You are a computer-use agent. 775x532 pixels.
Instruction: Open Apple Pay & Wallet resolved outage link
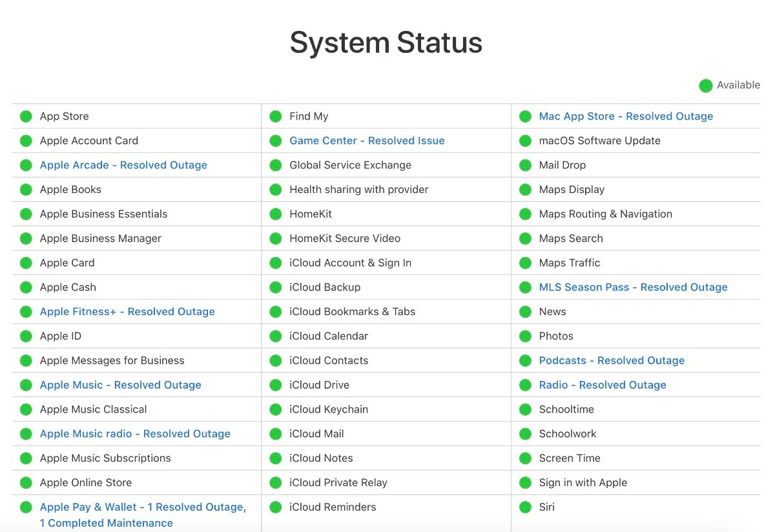click(143, 515)
